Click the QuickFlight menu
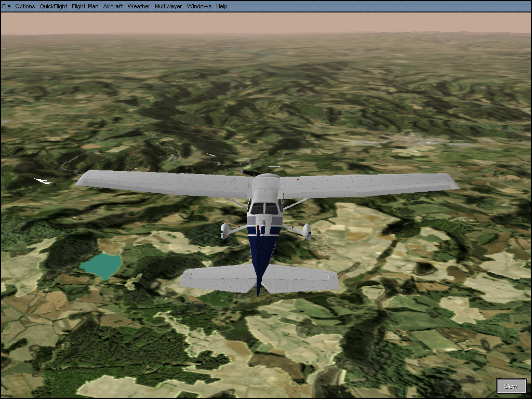532x399 pixels. [54, 6]
